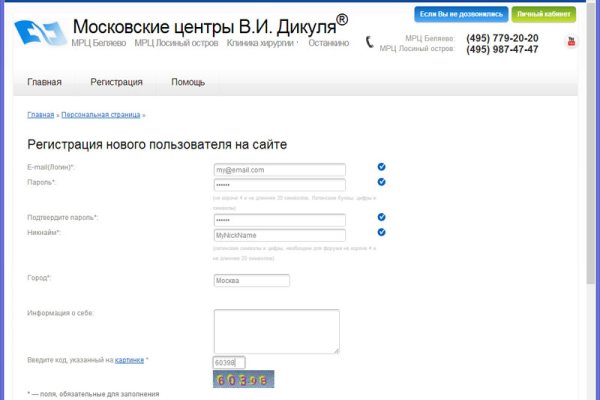Open the Главная menu item

(44, 83)
